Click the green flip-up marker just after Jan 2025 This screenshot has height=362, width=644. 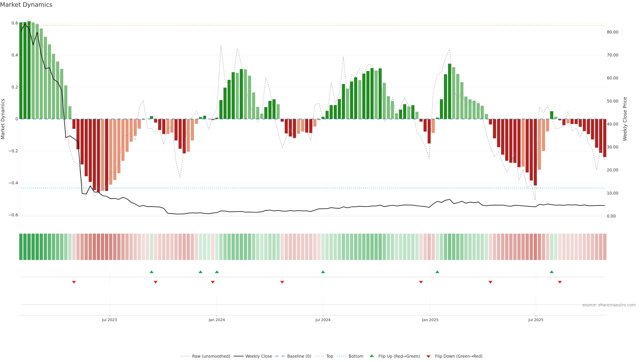pyautogui.click(x=437, y=272)
